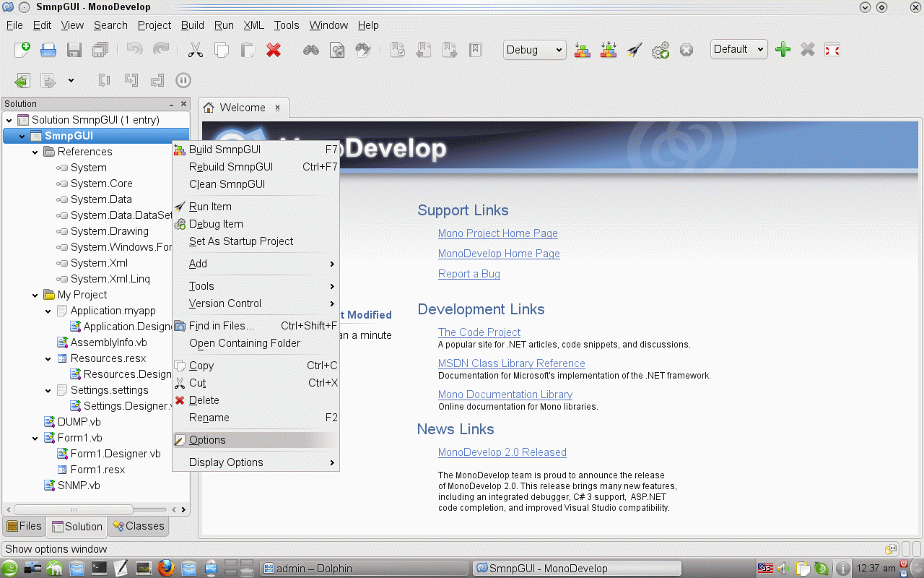Click the Undo arrow in the toolbar

pyautogui.click(x=134, y=50)
